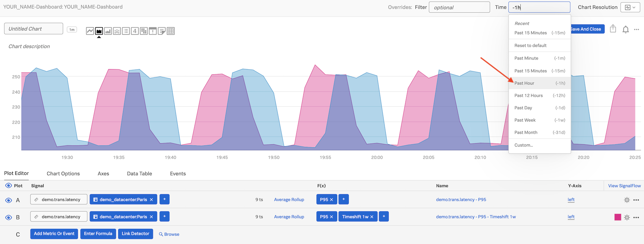Viewport: 644px width, 244px height.
Task: Toggle visibility of plot B
Action: pos(9,217)
